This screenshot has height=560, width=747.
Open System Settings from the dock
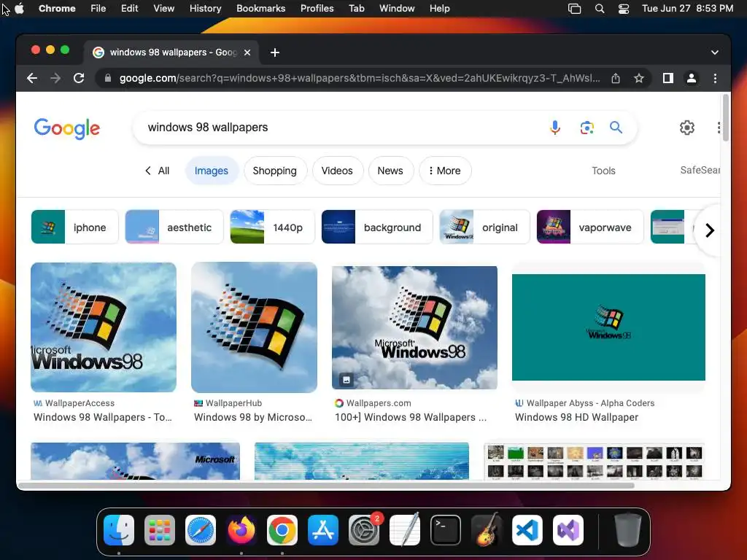(x=364, y=530)
